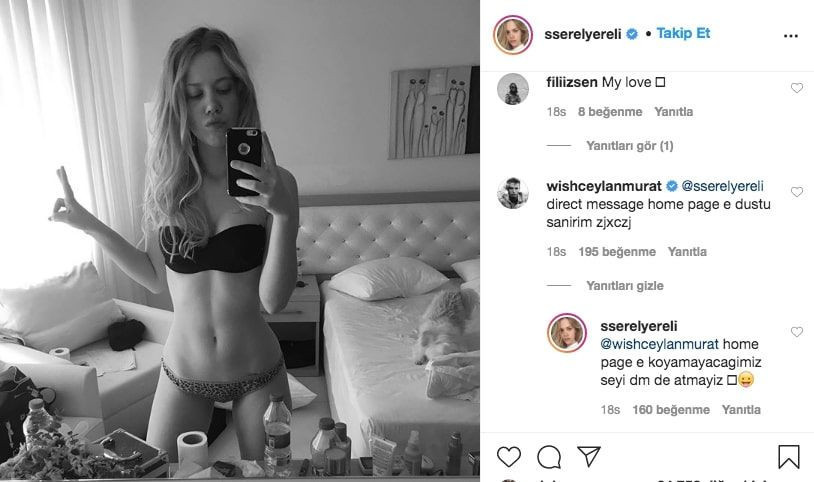Viewport: 814px width, 482px height.
Task: Open the @wishceylanmurat mention link
Action: tap(659, 344)
